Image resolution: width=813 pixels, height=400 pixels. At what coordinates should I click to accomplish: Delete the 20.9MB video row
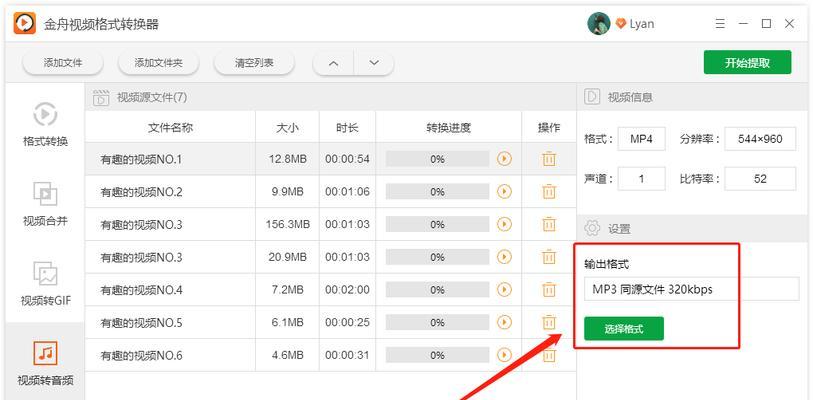pyautogui.click(x=549, y=257)
